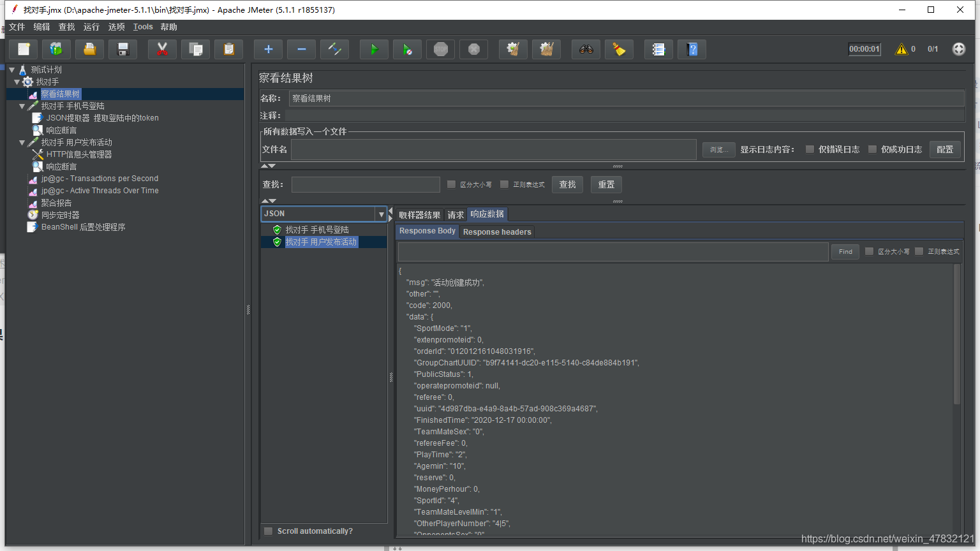Screen dimensions: 980x551
Task: Click the Clear results broom icon
Action: point(514,49)
